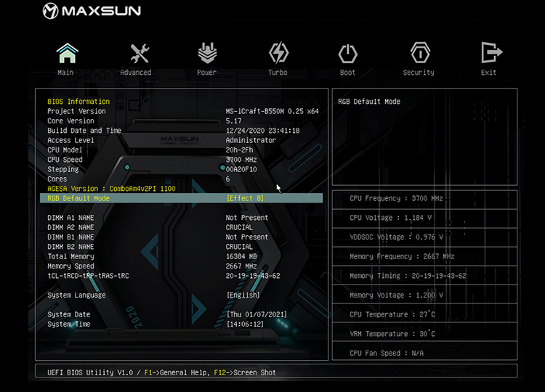545x392 pixels.
Task: Open the Security shield icon
Action: pyautogui.click(x=420, y=53)
